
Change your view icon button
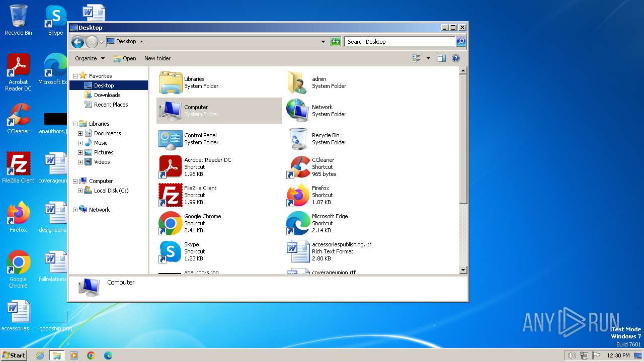click(416, 58)
